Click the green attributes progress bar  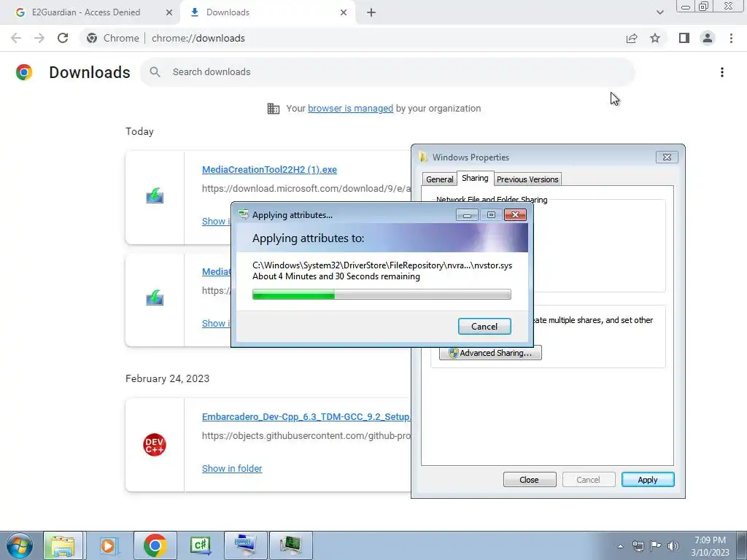[382, 295]
